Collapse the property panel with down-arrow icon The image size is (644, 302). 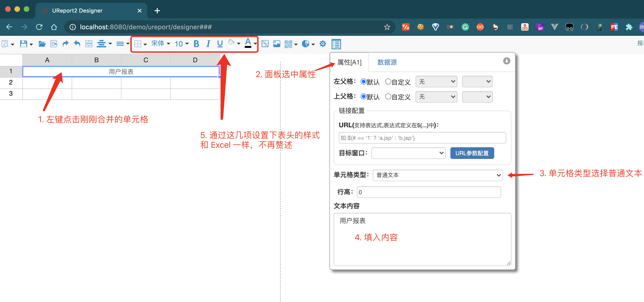(506, 61)
